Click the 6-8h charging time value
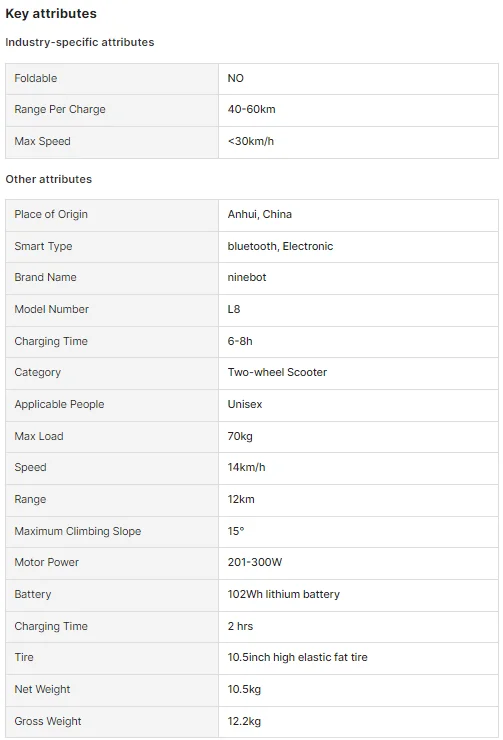This screenshot has width=503, height=740. (240, 341)
